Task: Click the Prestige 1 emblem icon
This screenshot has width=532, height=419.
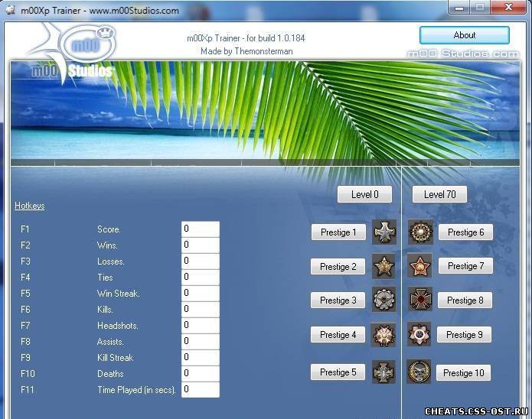Action: click(383, 232)
